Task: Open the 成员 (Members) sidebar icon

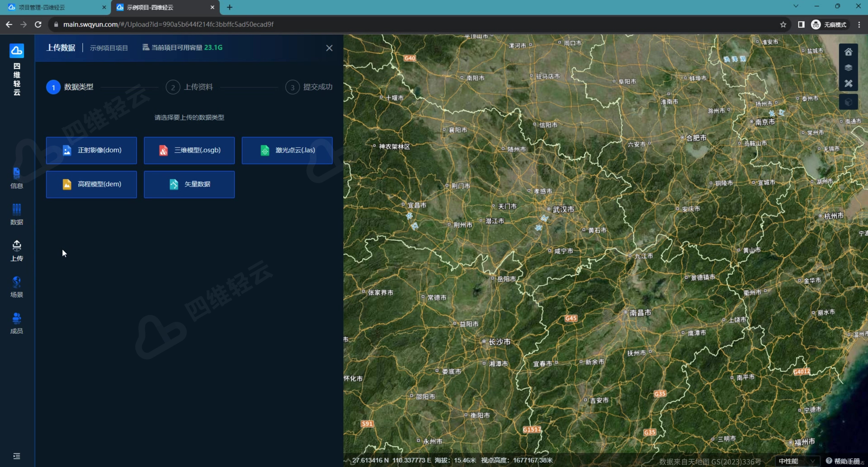Action: pyautogui.click(x=16, y=323)
